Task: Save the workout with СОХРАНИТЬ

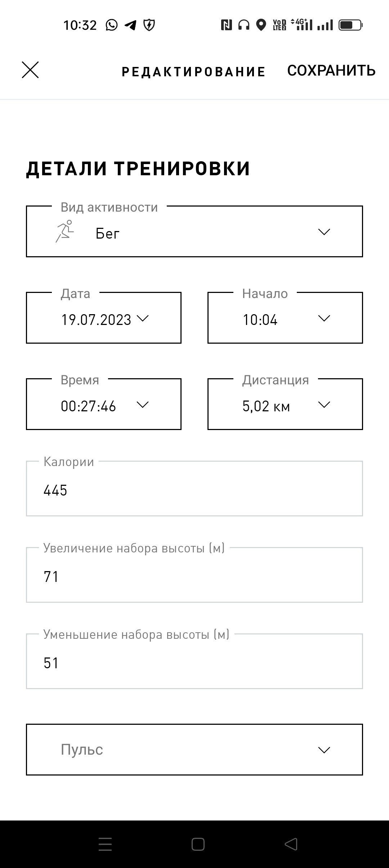Action: click(x=331, y=71)
